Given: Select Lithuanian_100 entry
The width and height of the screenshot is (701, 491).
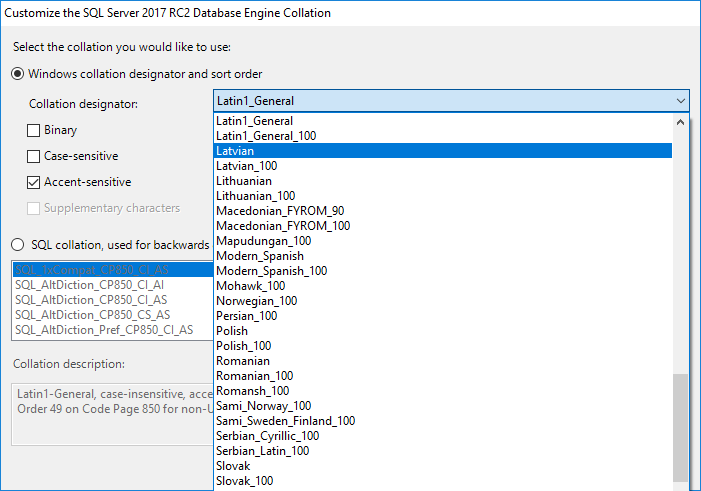Looking at the screenshot, I should (443, 196).
